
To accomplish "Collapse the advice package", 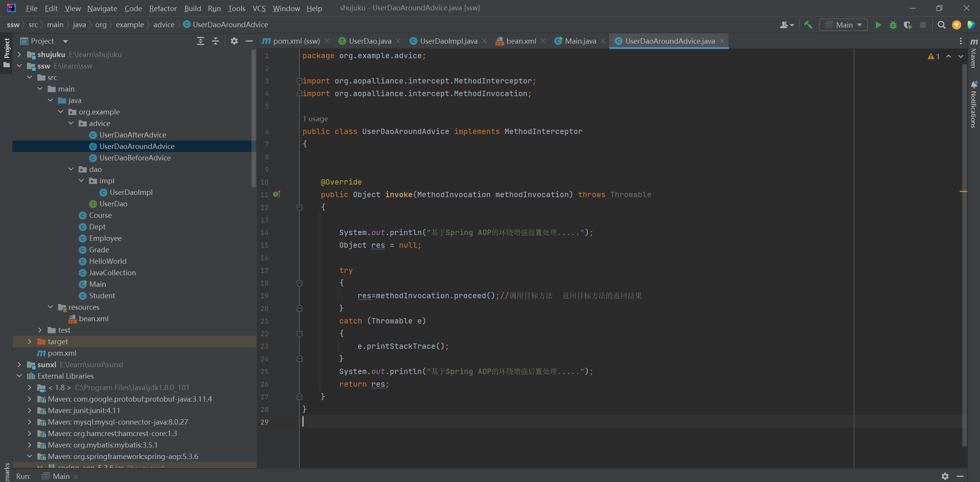I will click(x=71, y=123).
